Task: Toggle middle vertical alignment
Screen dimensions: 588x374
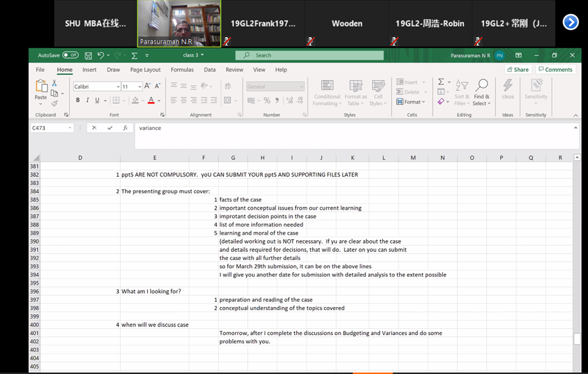Action: (x=184, y=86)
